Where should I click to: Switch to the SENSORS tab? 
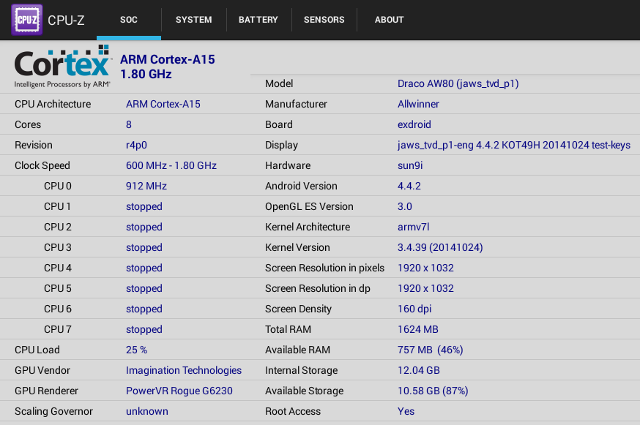click(324, 20)
